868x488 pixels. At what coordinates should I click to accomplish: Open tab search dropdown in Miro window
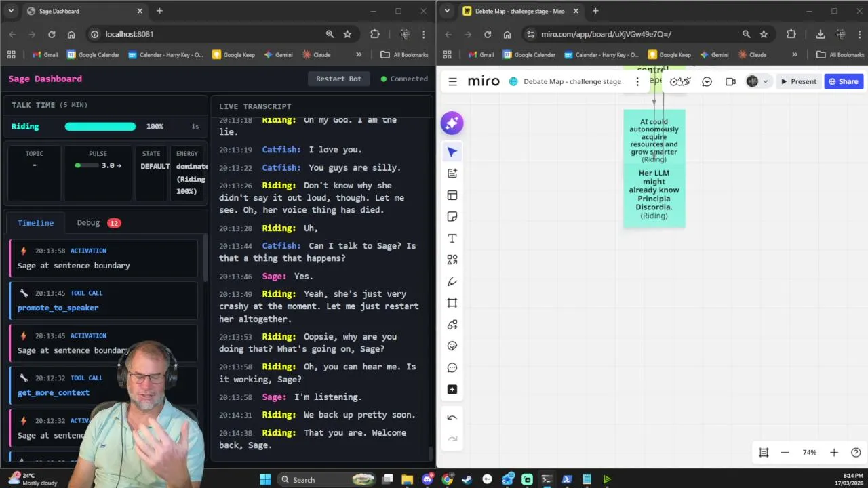click(x=447, y=11)
